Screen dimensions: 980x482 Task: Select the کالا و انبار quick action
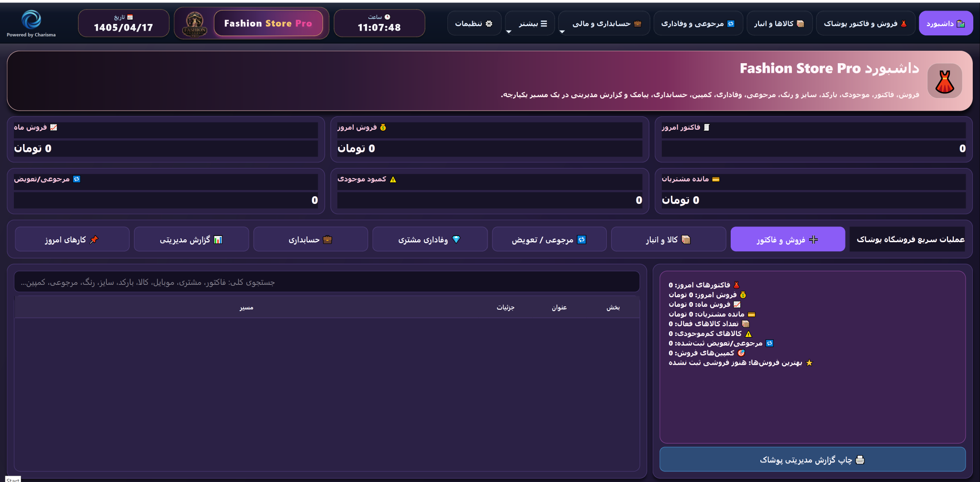pos(668,239)
